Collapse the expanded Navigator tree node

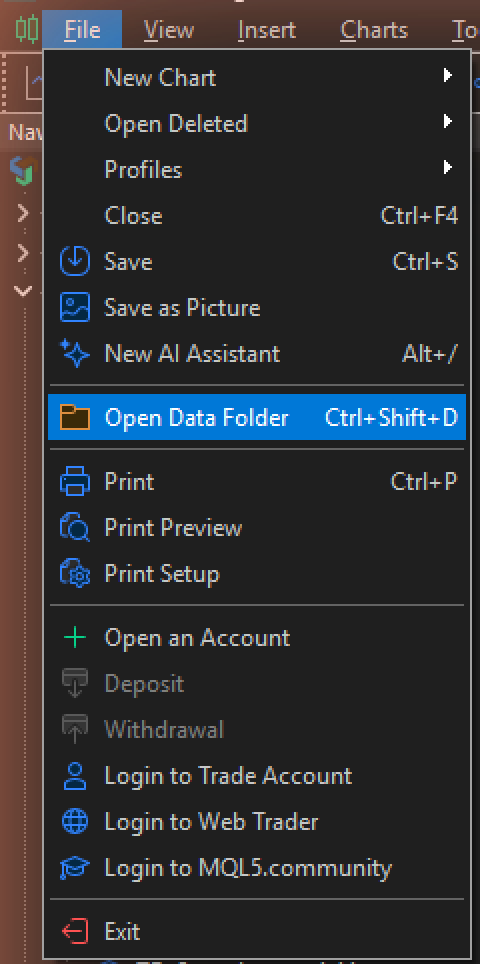pyautogui.click(x=23, y=291)
